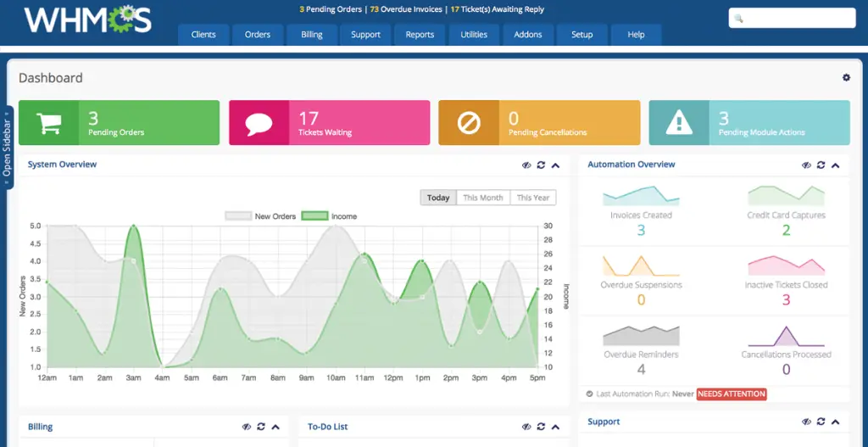Switch chart to This Month
Screen dimensions: 868x447
pyautogui.click(x=482, y=198)
